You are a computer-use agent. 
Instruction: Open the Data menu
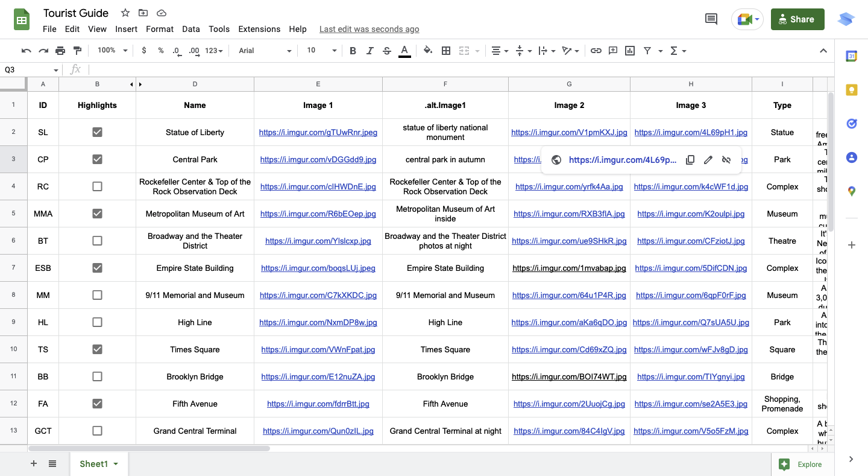(191, 29)
